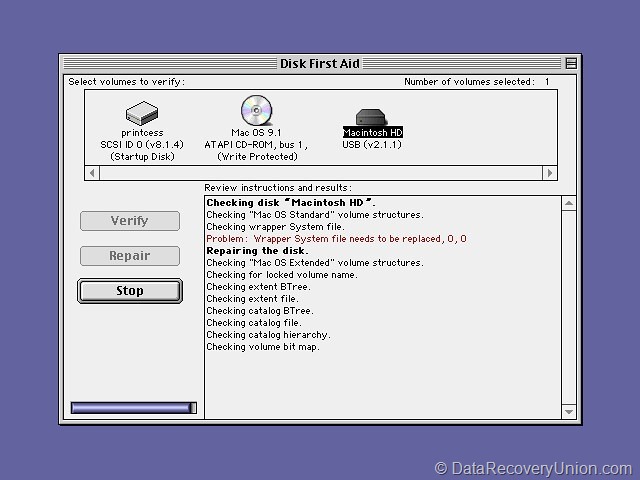Viewport: 640px width, 480px height.
Task: Click the "Checking catalog file." line
Action: (254, 323)
